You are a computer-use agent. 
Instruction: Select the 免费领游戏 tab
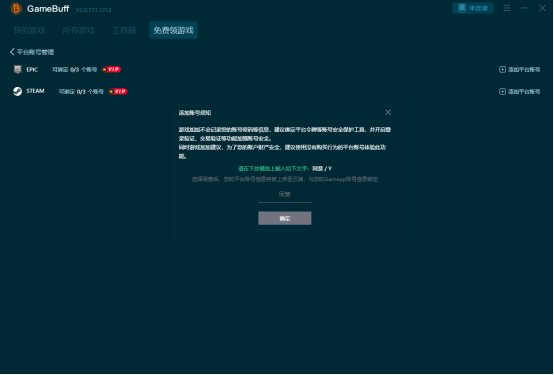click(x=173, y=30)
